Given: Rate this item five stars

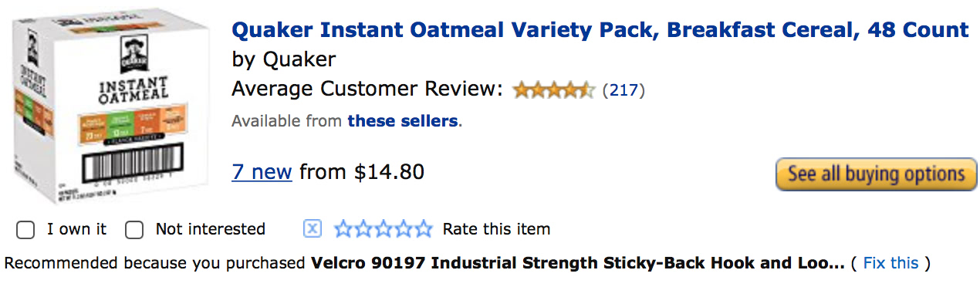Looking at the screenshot, I should click(x=423, y=229).
